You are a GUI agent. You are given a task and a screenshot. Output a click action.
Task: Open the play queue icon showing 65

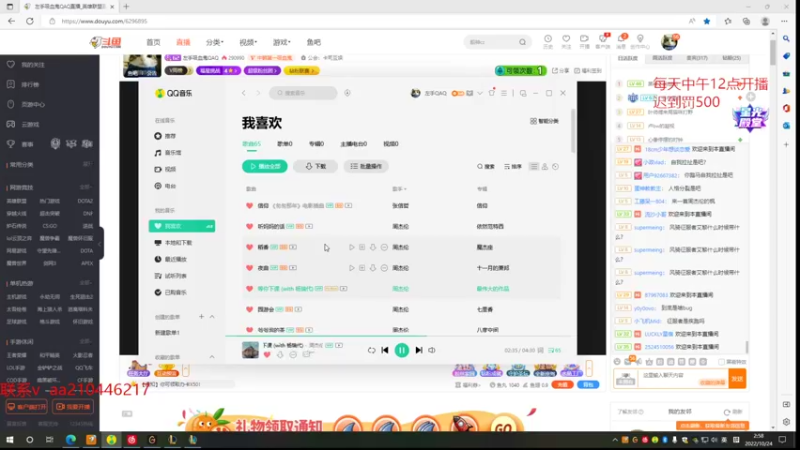point(554,351)
